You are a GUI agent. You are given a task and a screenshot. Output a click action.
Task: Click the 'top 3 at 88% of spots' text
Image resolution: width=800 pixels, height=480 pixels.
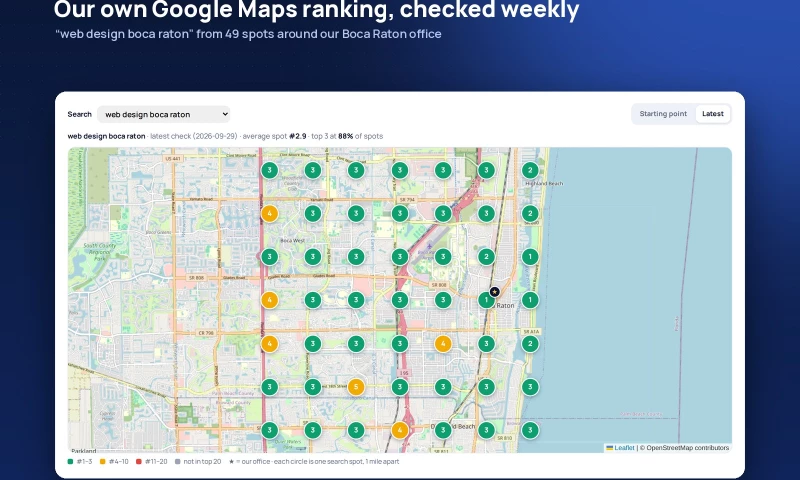point(347,136)
